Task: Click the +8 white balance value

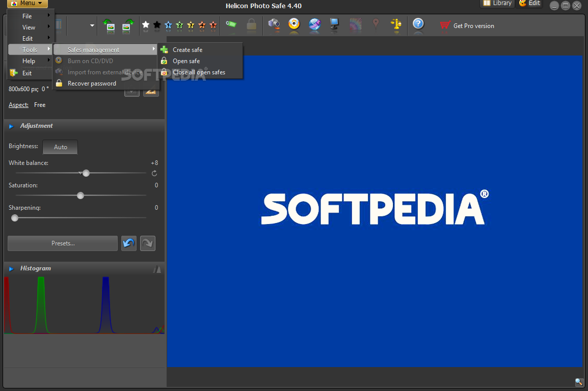Action: pyautogui.click(x=154, y=163)
